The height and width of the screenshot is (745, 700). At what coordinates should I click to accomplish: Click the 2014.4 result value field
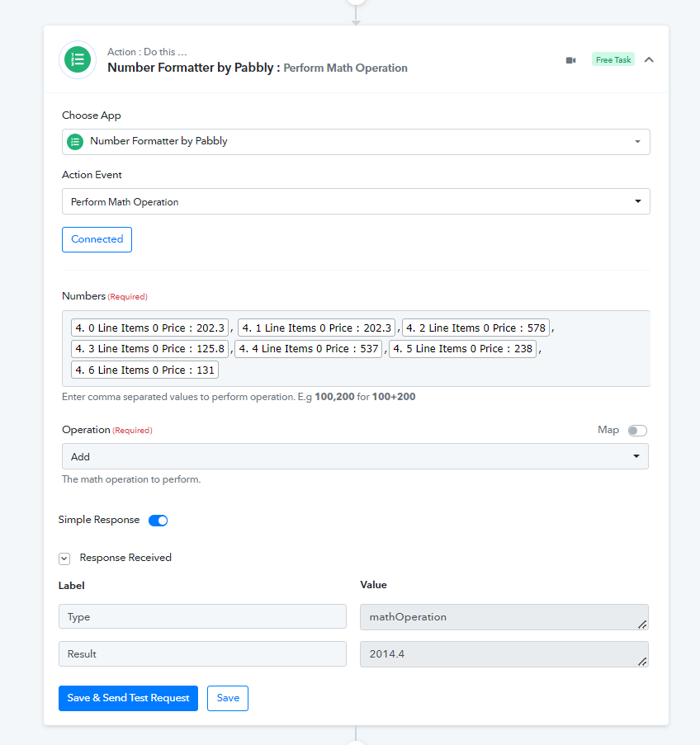click(504, 654)
